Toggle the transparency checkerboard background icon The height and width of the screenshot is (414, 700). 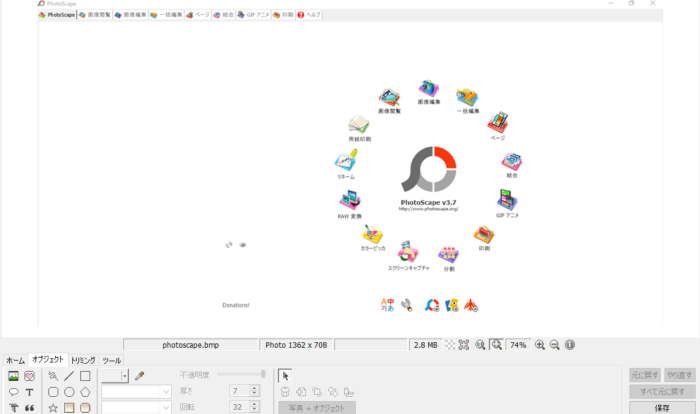pyautogui.click(x=450, y=345)
